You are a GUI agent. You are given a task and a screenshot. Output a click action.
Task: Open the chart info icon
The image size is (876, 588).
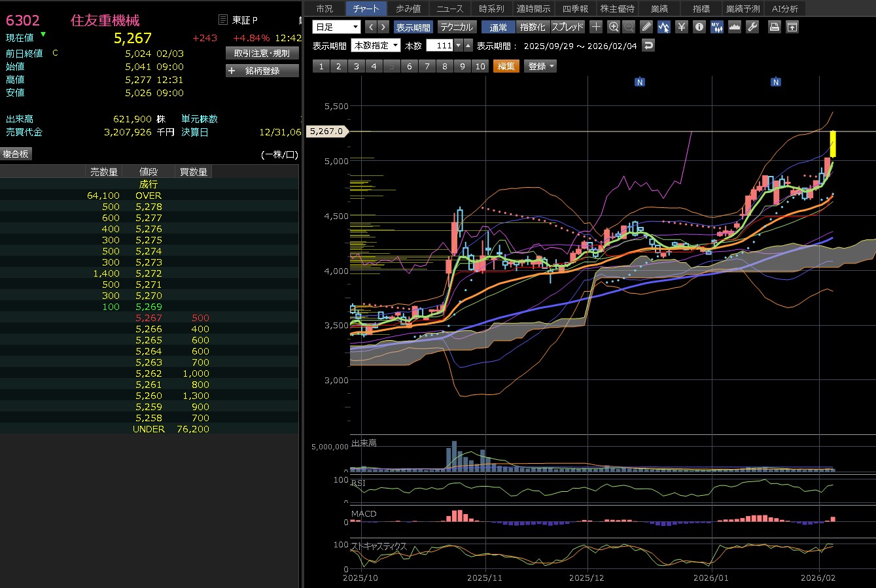(699, 27)
